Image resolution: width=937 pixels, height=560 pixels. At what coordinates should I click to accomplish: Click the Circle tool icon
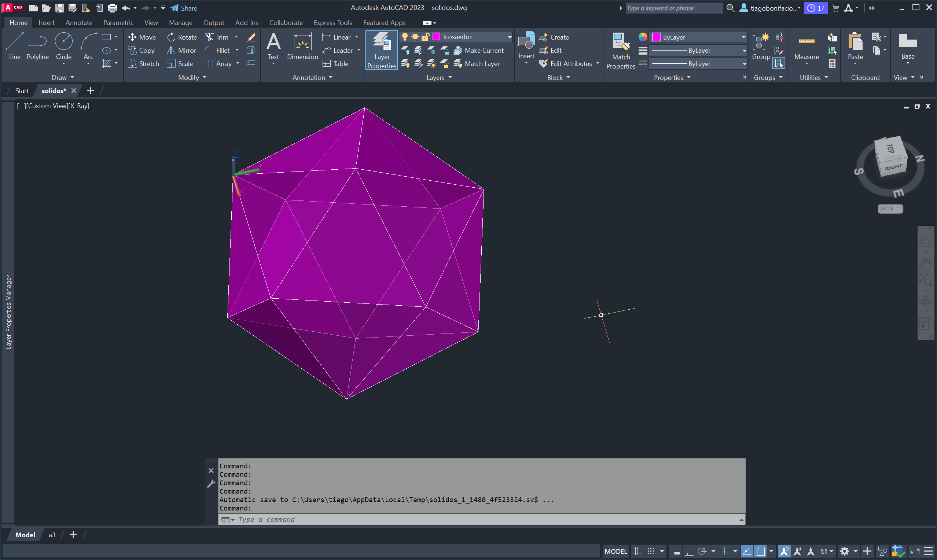(x=63, y=41)
